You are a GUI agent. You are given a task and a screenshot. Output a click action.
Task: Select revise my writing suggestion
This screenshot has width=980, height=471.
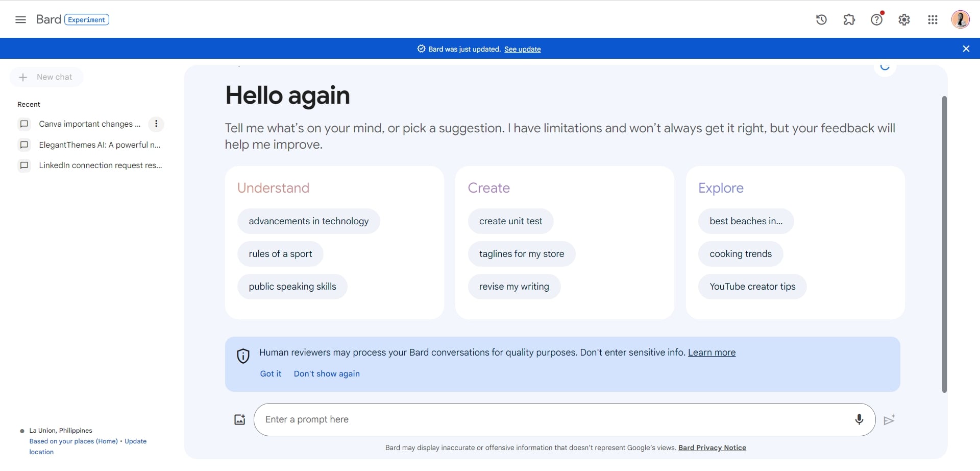(x=514, y=287)
